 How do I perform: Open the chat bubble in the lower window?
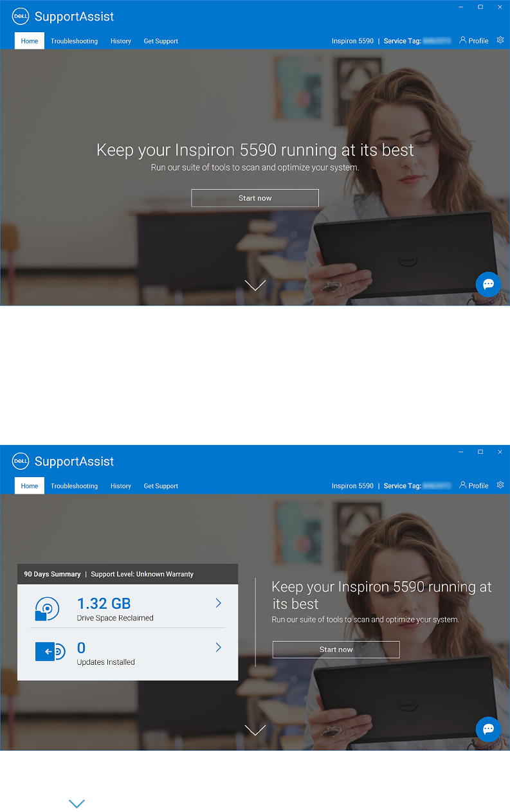pos(488,729)
